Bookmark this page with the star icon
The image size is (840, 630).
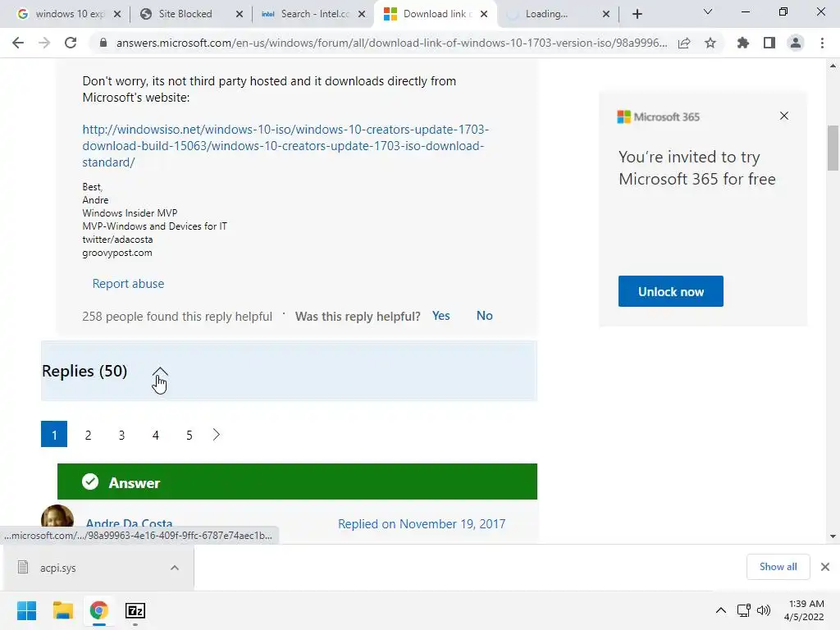pos(710,43)
